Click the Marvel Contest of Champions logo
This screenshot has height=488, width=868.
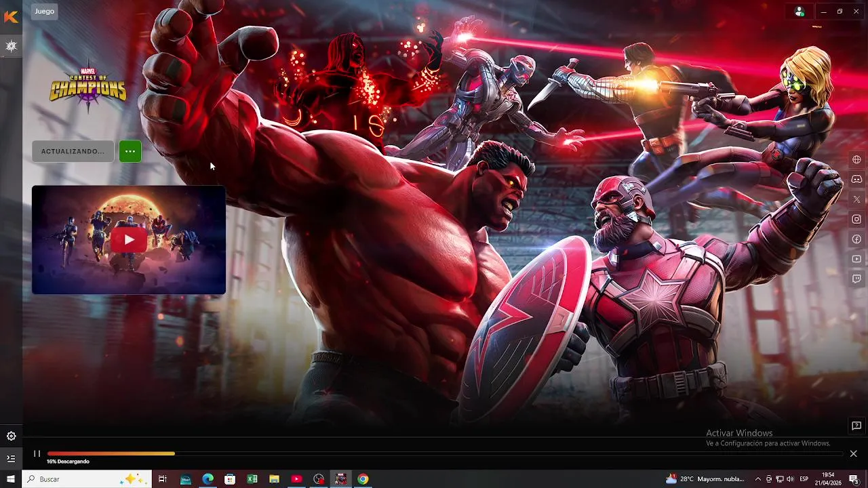point(88,86)
